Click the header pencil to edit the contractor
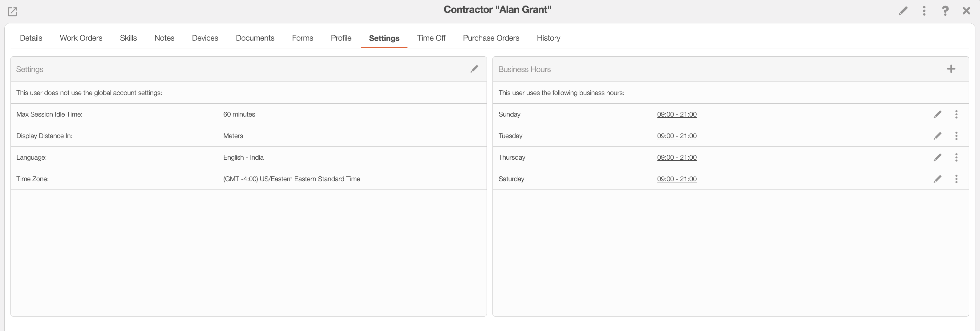980x331 pixels. point(903,11)
